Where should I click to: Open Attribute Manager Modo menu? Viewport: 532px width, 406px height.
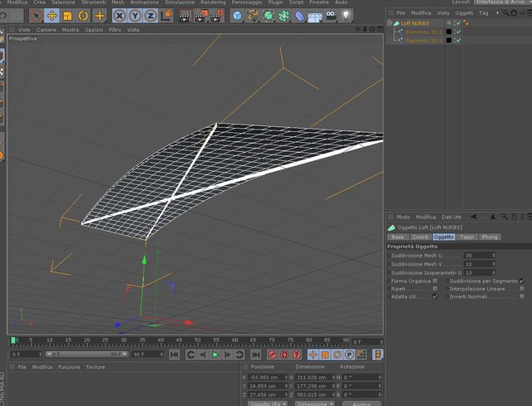[403, 217]
